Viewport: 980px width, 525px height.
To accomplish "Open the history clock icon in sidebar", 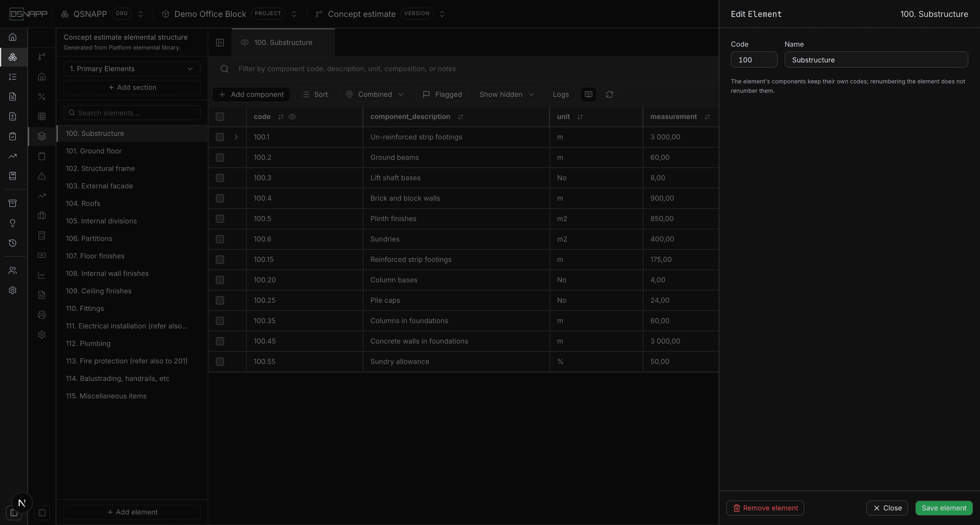I will coord(13,243).
